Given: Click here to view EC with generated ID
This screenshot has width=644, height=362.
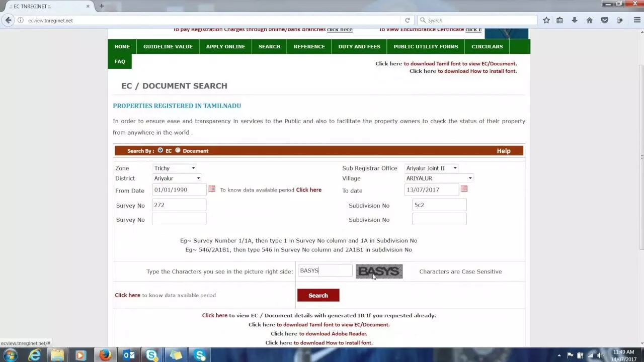Looking at the screenshot, I should click(x=215, y=316).
